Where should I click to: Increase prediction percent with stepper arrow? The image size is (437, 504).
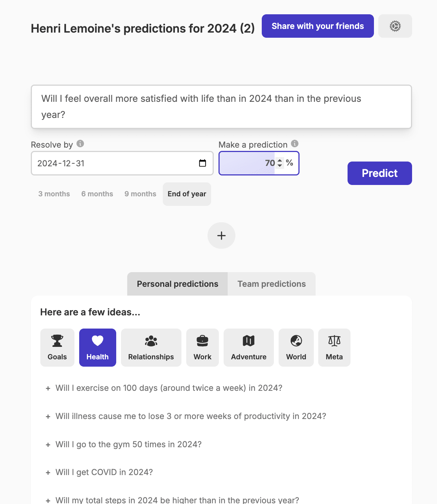280,160
